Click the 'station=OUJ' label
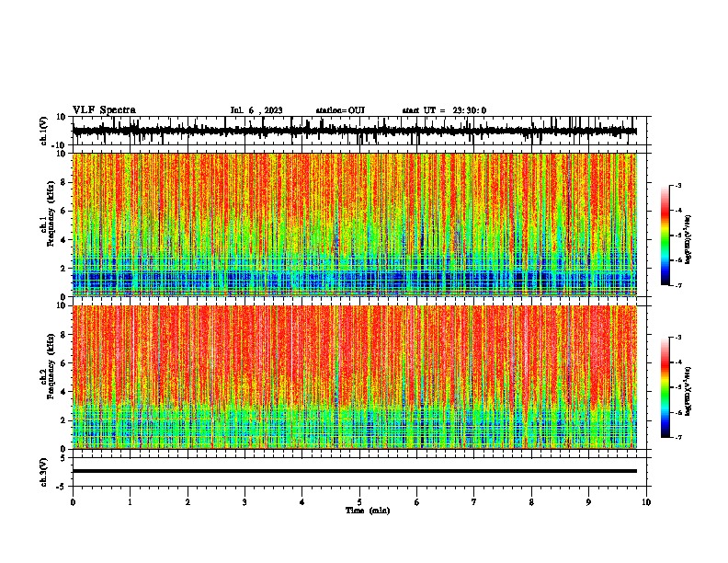 pyautogui.click(x=340, y=110)
